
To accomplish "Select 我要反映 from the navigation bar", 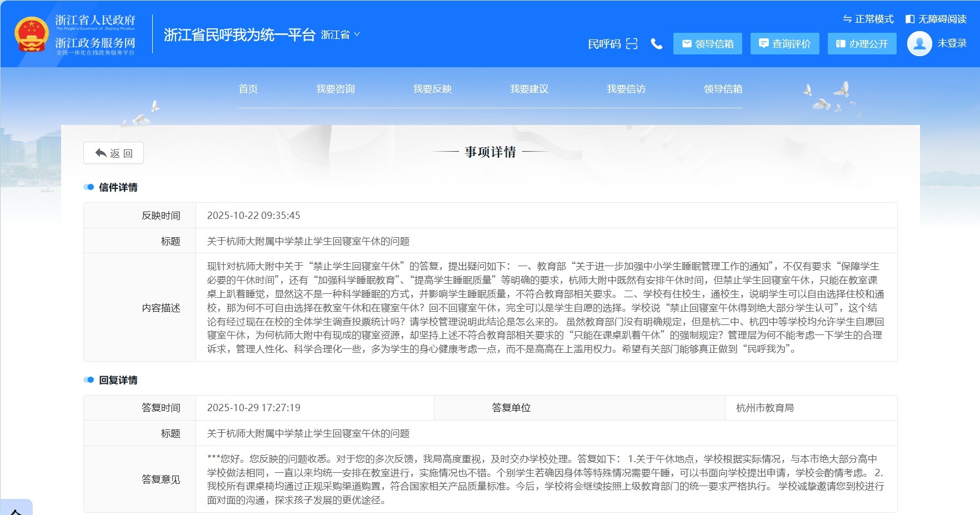I will point(432,89).
